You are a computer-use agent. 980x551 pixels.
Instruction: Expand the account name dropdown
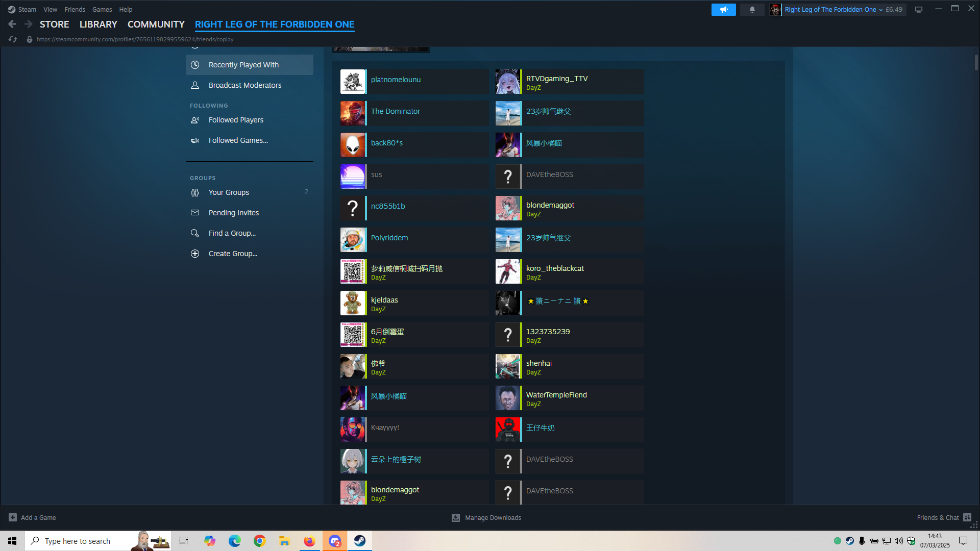pyautogui.click(x=881, y=10)
